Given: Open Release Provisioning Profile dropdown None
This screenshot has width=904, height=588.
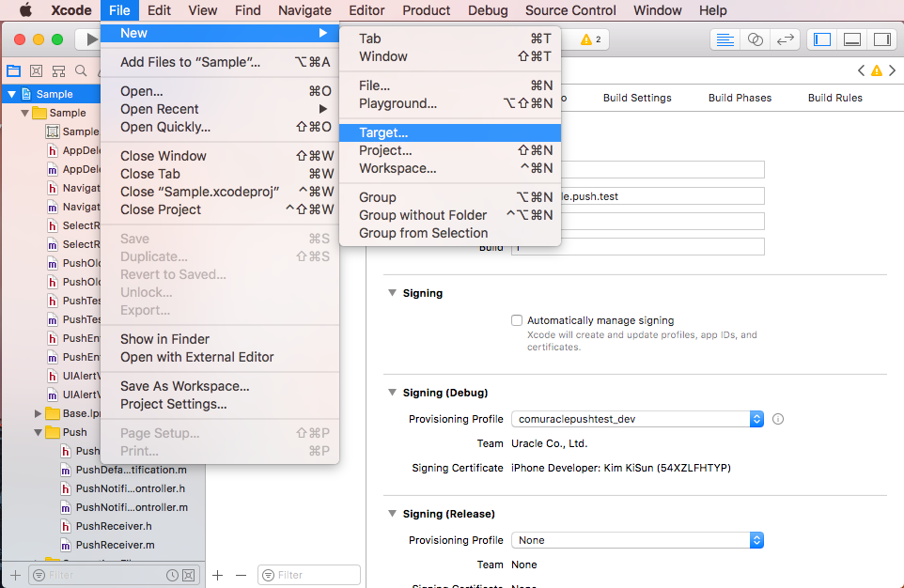Looking at the screenshot, I should 637,540.
